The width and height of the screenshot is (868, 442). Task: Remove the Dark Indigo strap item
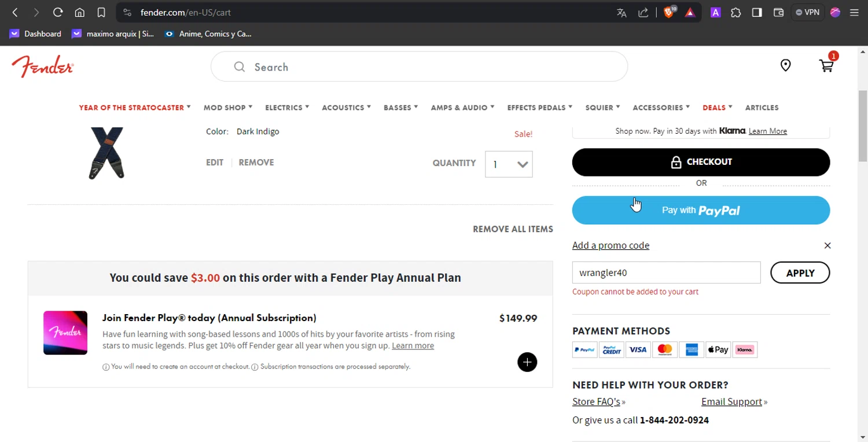coord(256,163)
